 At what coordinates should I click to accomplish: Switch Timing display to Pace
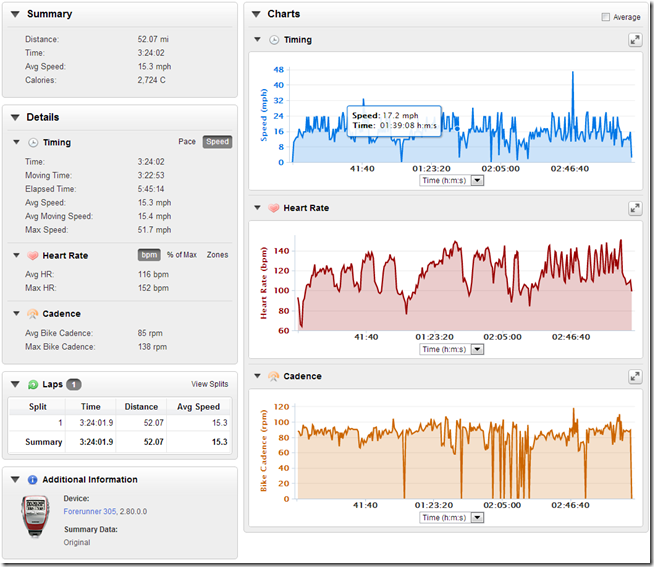tap(187, 142)
